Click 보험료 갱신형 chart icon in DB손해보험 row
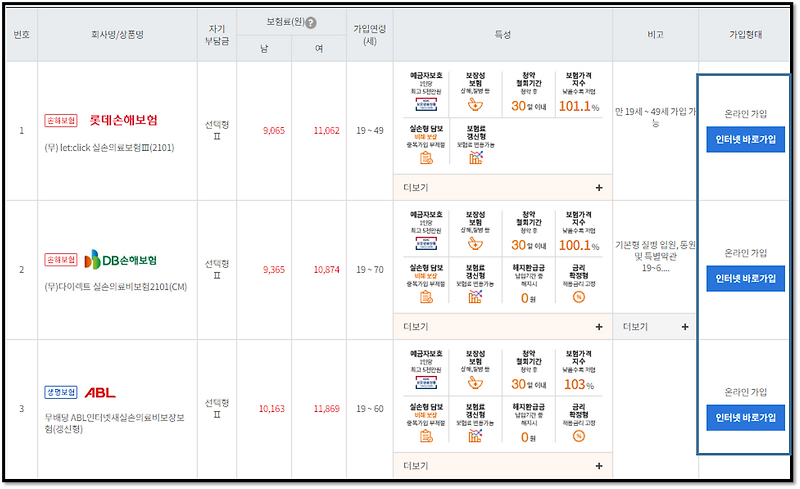Screen dimensions: 800x489 475,297
